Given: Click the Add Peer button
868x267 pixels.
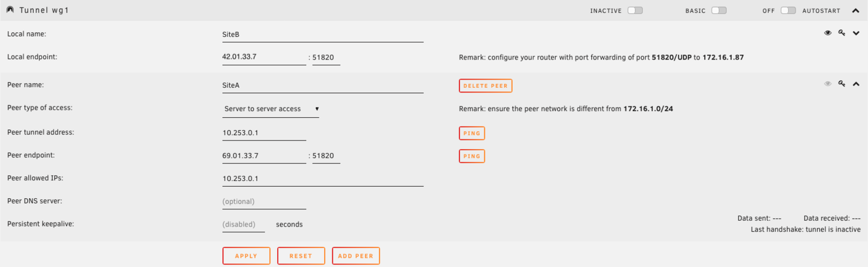Looking at the screenshot, I should [356, 256].
